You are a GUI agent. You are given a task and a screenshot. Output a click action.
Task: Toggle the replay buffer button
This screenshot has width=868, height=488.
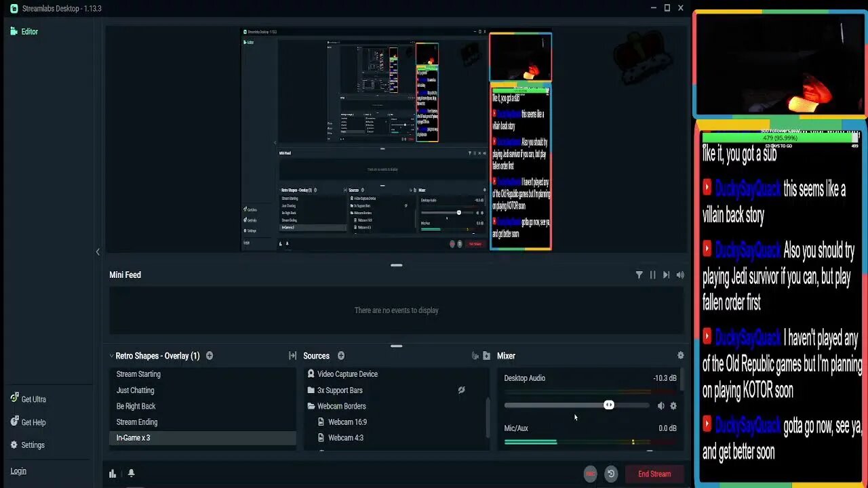click(611, 474)
